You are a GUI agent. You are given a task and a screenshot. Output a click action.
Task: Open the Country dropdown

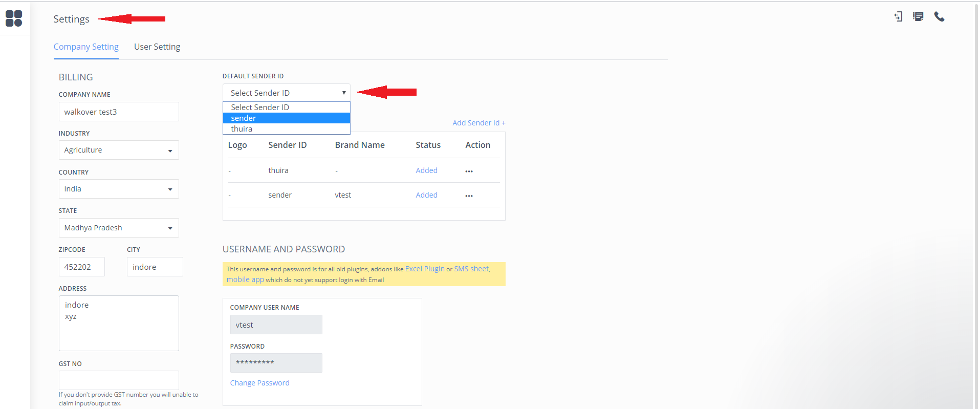pos(119,189)
